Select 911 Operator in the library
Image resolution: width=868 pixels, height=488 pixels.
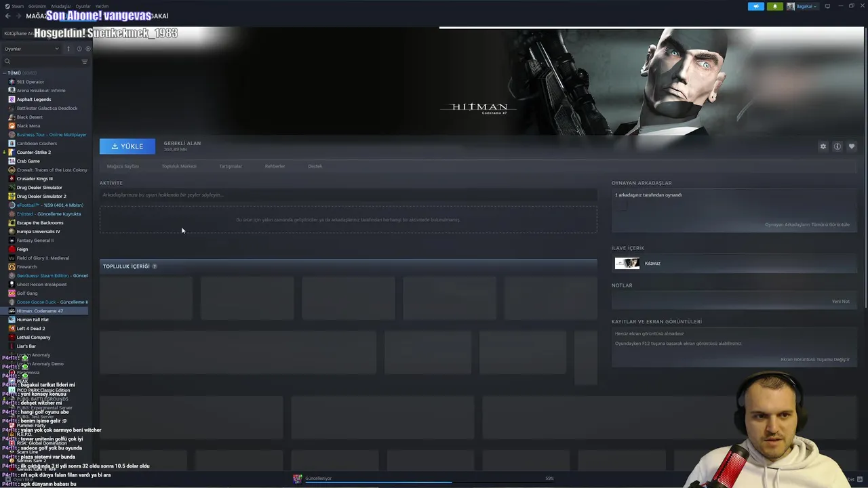tap(31, 82)
